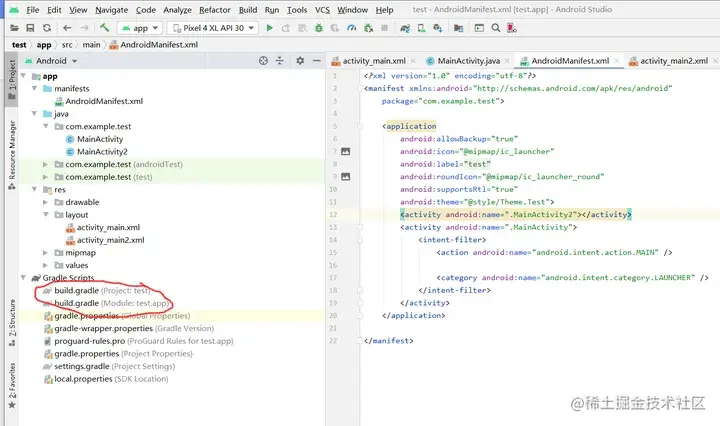
Task: Open the File menu
Action: tap(33, 10)
